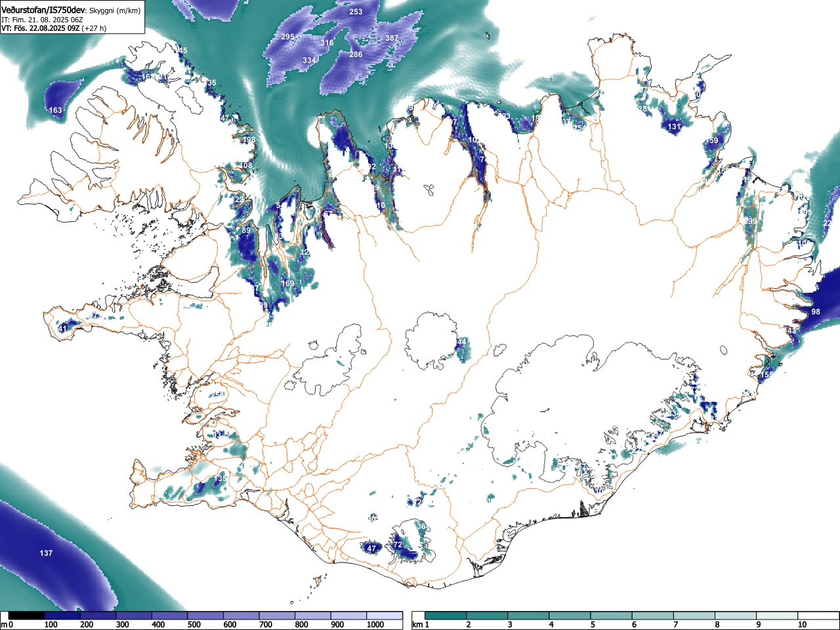
Task: Click the legend swatch between 500 and 600
Action: pos(205,616)
